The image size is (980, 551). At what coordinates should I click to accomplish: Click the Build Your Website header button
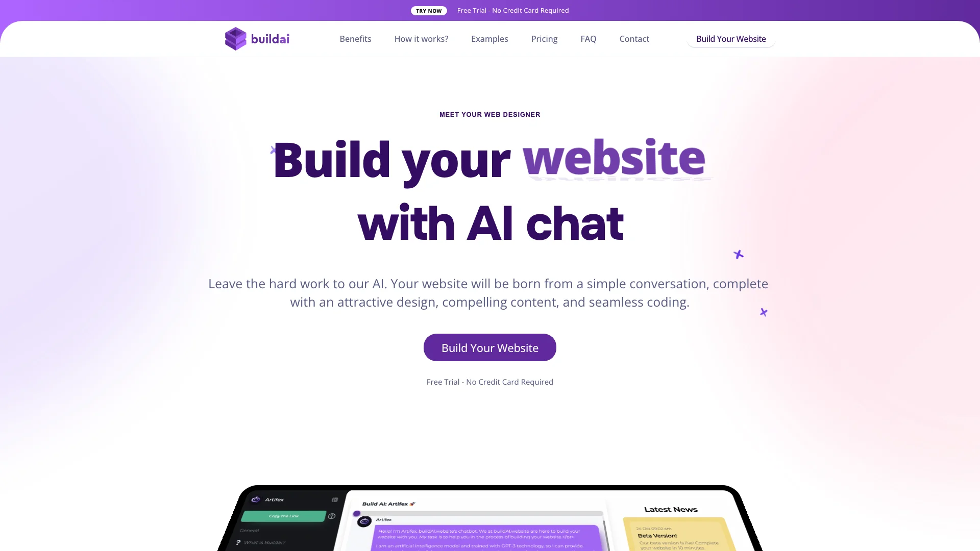[x=731, y=38]
